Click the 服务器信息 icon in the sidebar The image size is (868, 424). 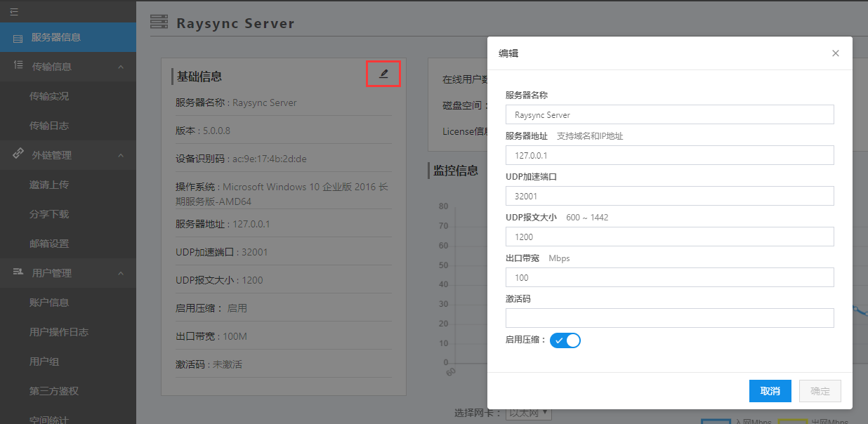tap(18, 37)
